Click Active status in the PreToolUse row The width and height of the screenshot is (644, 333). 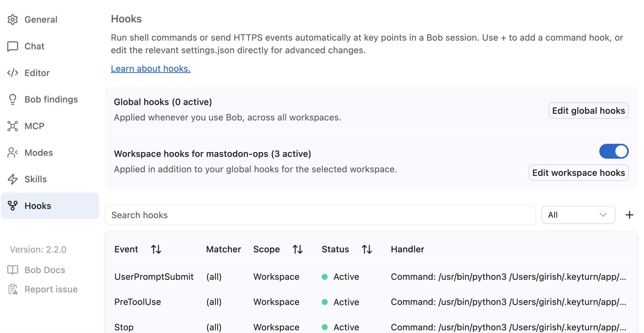point(341,302)
